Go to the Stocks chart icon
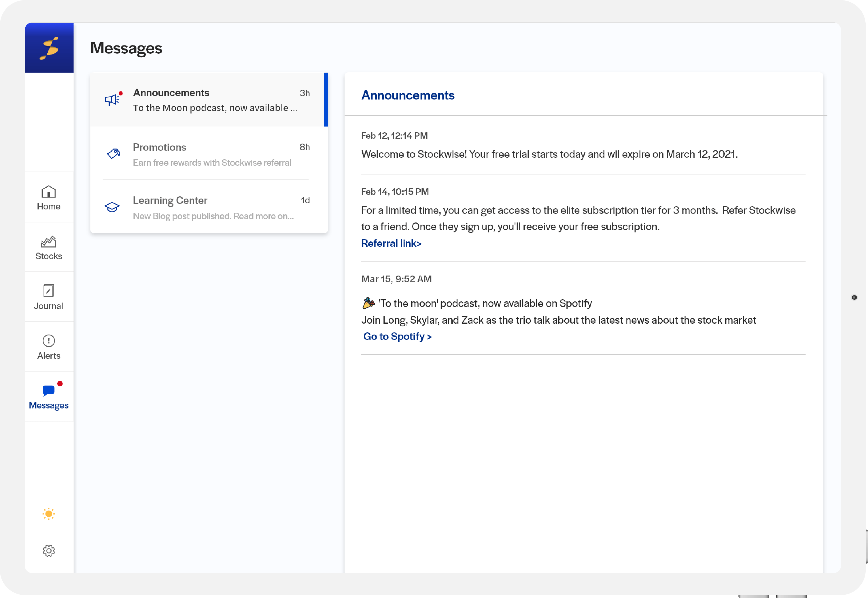Viewport: 868px width, 598px height. pos(49,242)
